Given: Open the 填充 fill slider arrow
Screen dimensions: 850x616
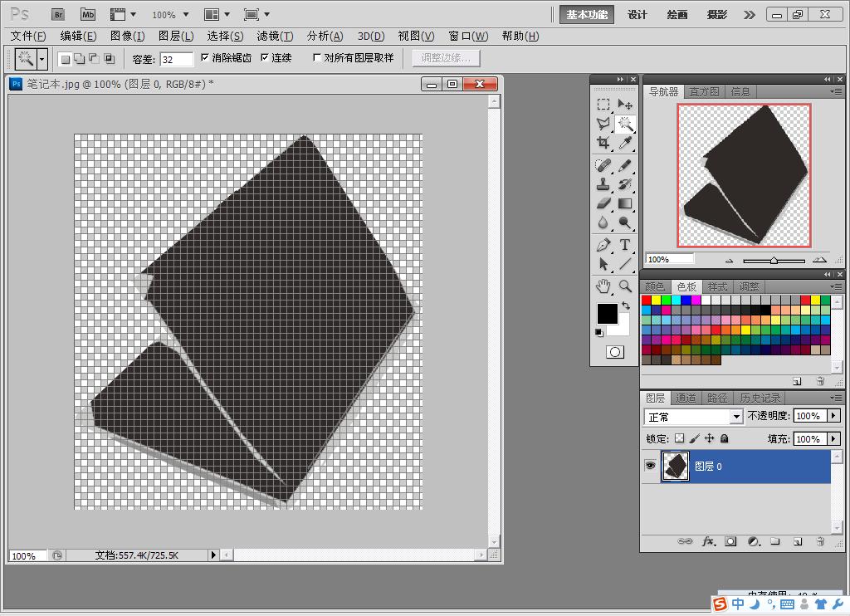Looking at the screenshot, I should pyautogui.click(x=833, y=438).
